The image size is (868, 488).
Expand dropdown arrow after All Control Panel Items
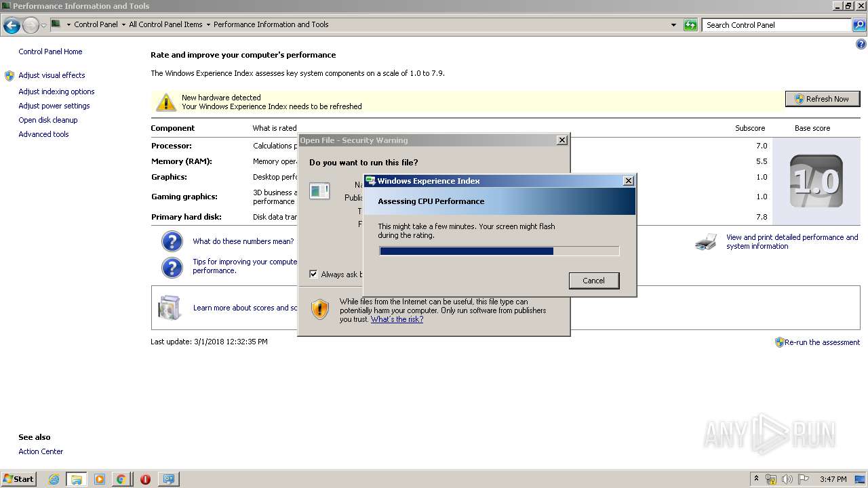[208, 24]
